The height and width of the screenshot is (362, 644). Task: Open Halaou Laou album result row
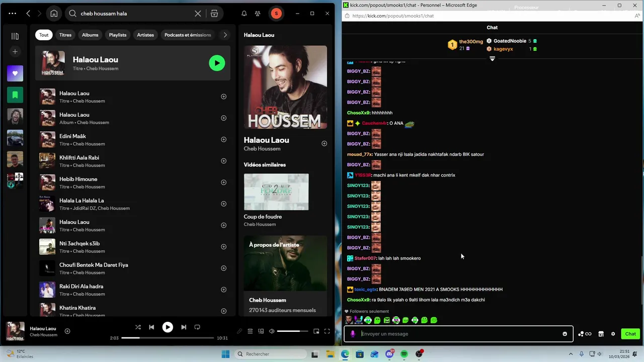click(133, 118)
